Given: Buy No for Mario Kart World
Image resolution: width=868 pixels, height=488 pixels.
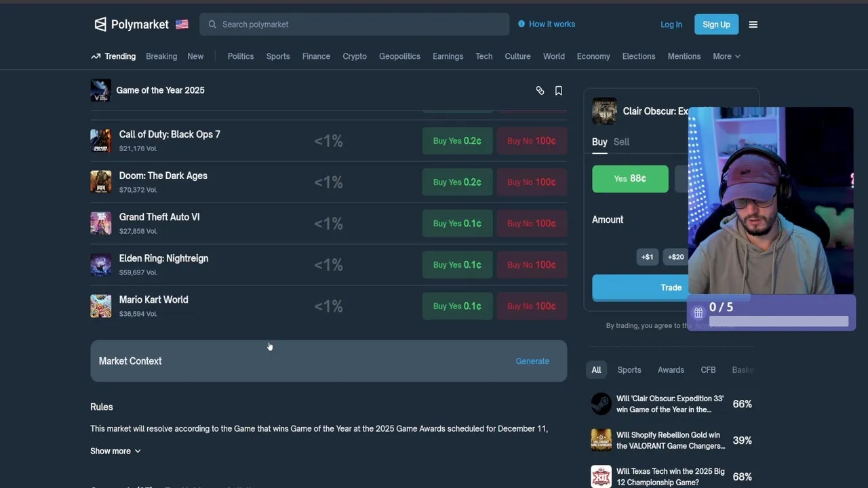Looking at the screenshot, I should (x=532, y=306).
